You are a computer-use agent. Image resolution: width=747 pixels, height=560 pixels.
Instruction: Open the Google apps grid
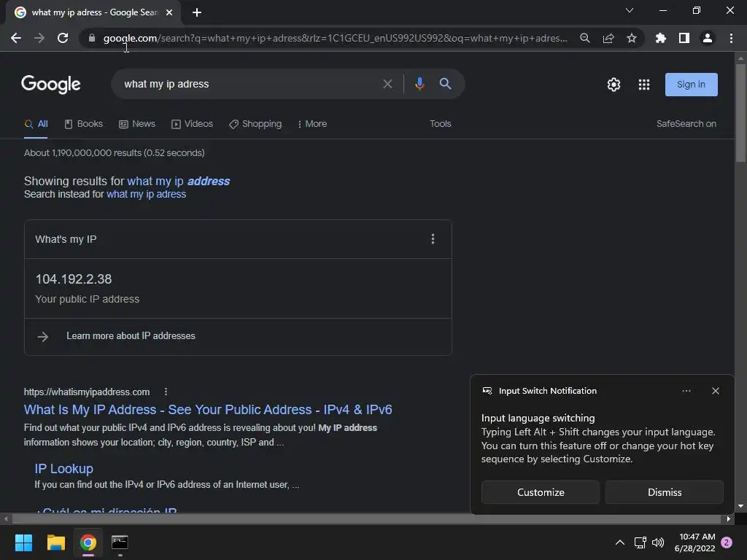[x=644, y=85]
